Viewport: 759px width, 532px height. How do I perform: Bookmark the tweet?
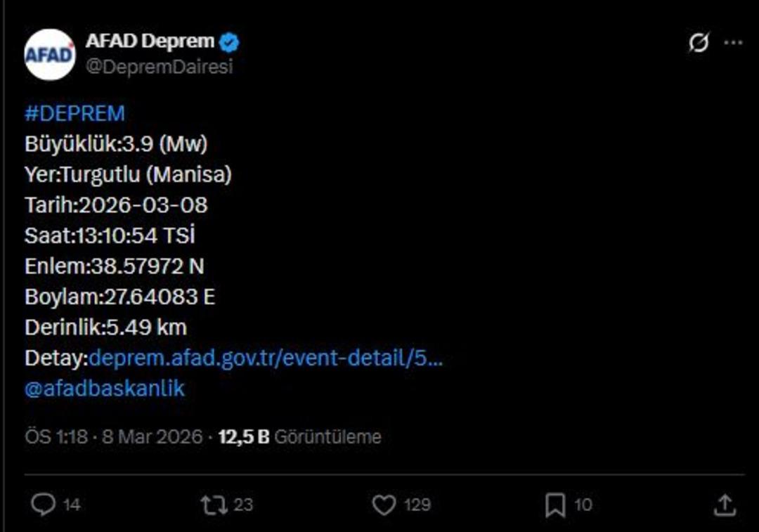point(555,504)
